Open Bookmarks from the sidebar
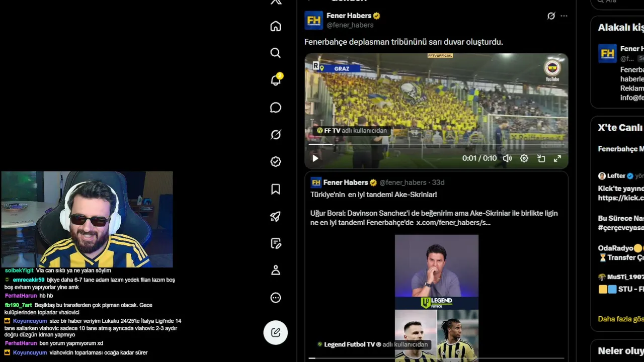 coord(276,189)
